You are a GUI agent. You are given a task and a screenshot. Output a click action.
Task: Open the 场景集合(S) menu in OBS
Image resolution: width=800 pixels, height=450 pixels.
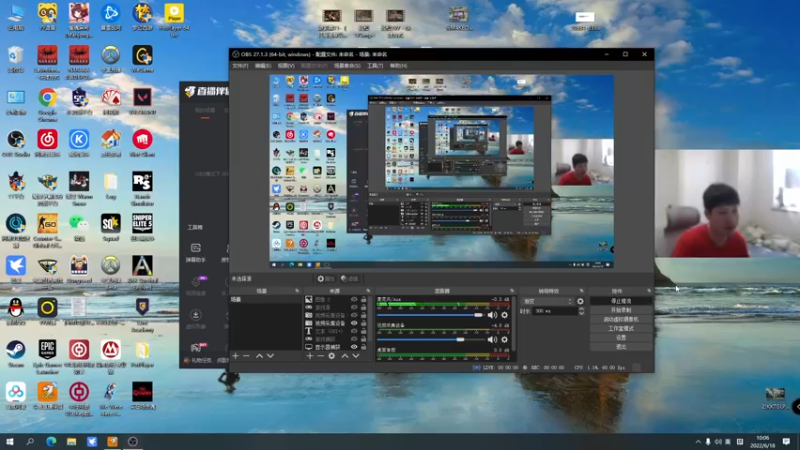click(347, 66)
